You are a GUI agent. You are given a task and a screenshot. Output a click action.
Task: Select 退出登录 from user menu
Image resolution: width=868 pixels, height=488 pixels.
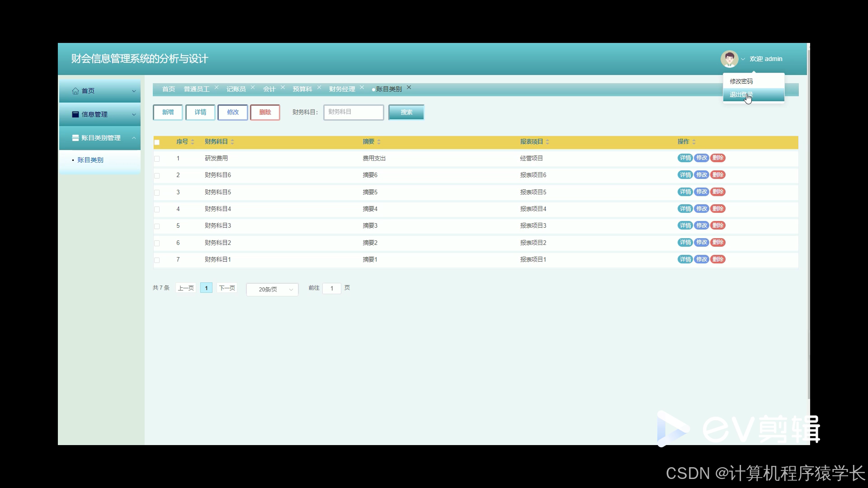pyautogui.click(x=741, y=95)
